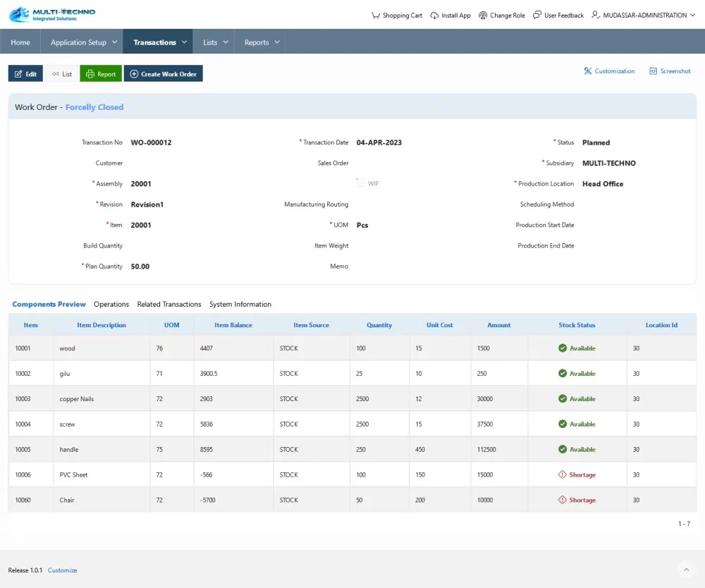The width and height of the screenshot is (705, 588).
Task: Switch to the Operations tab
Action: (111, 305)
